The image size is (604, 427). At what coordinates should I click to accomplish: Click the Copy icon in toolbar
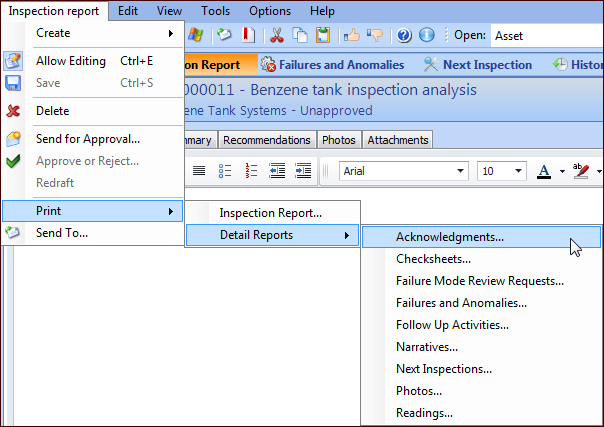(x=299, y=35)
